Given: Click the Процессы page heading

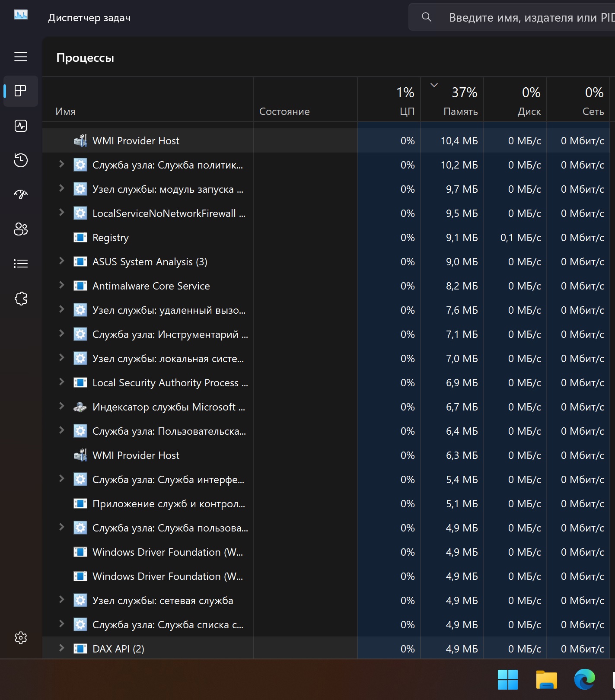Looking at the screenshot, I should (85, 58).
